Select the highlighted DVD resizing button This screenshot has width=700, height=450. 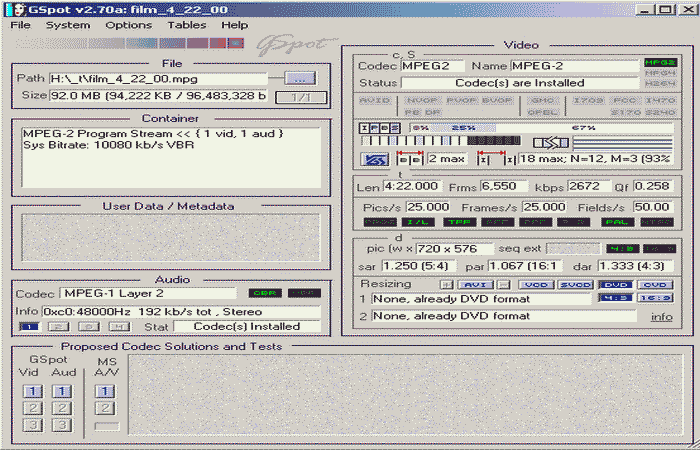pos(616,284)
